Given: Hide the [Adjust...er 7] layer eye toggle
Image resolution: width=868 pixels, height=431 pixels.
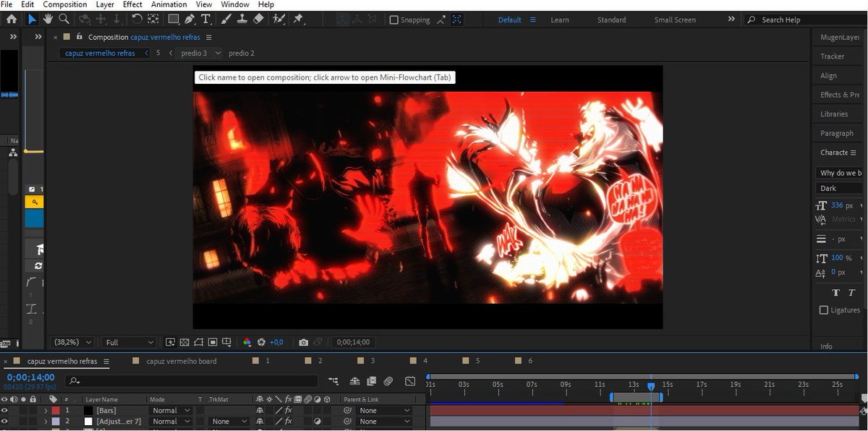Looking at the screenshot, I should [x=5, y=421].
